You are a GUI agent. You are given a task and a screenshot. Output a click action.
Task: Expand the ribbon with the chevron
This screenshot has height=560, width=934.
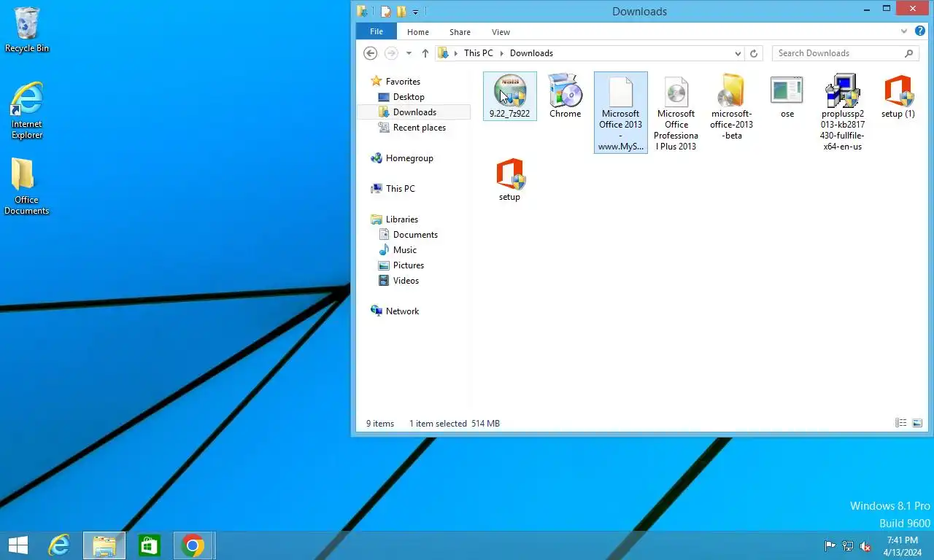click(905, 32)
